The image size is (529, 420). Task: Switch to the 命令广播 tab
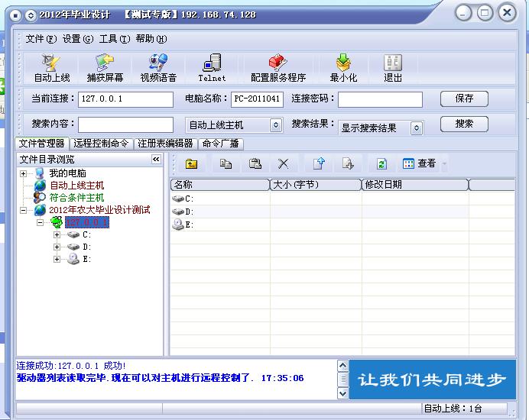[221, 144]
